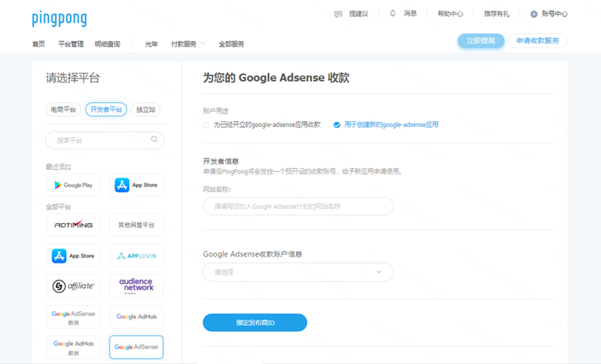Open the 光年 nav item
Screen dimensions: 601x364
[152, 44]
